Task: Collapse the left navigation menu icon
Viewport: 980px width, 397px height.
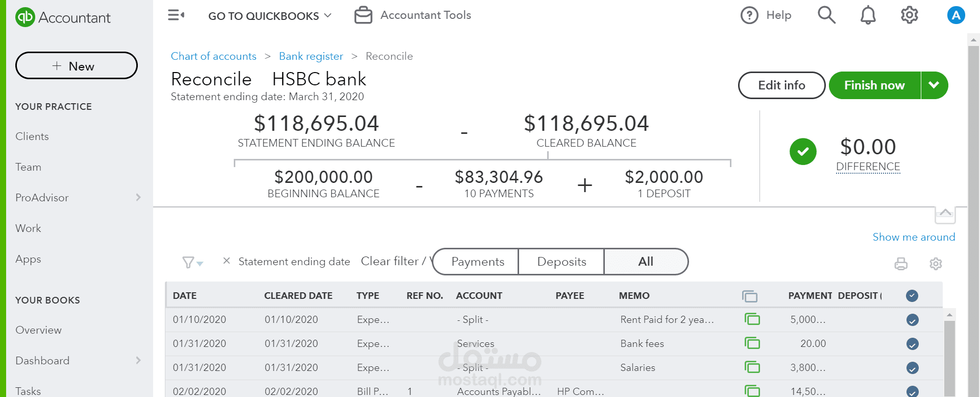Action: tap(176, 15)
